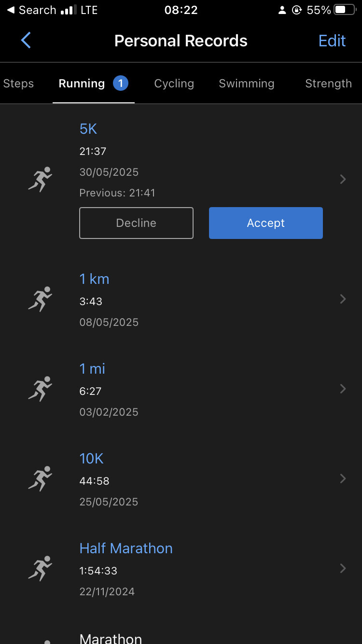Switch to the Cycling tab

click(174, 84)
